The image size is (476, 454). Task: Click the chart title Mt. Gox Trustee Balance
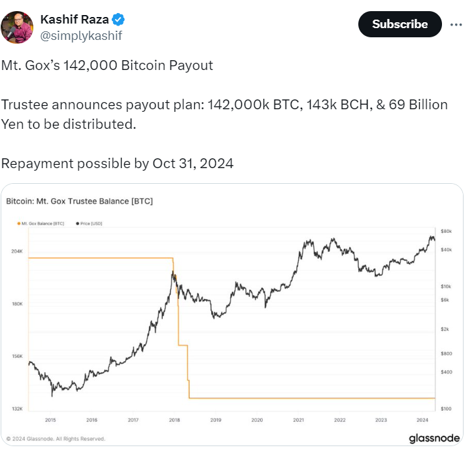pos(79,201)
